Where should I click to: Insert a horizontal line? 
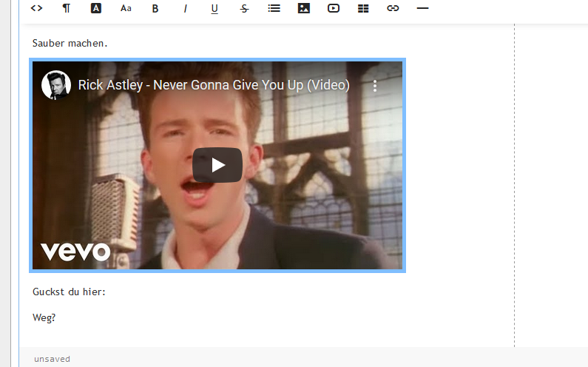[422, 8]
